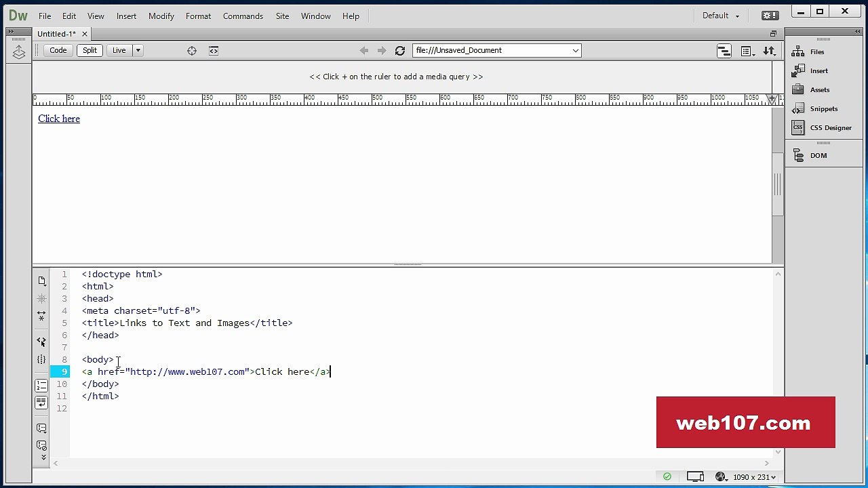The image size is (868, 488).
Task: Click the back navigation arrow
Action: pyautogui.click(x=364, y=50)
